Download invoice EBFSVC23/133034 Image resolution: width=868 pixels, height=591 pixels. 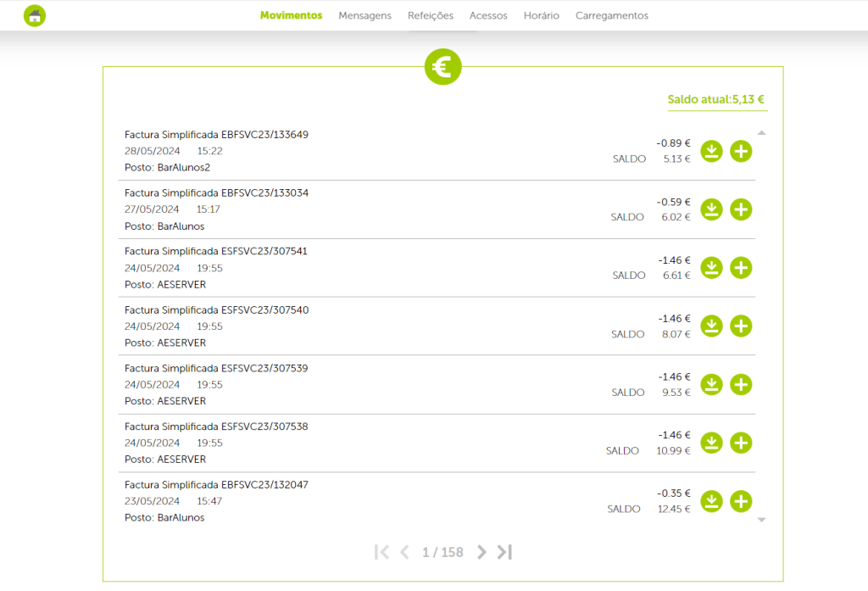click(x=712, y=209)
